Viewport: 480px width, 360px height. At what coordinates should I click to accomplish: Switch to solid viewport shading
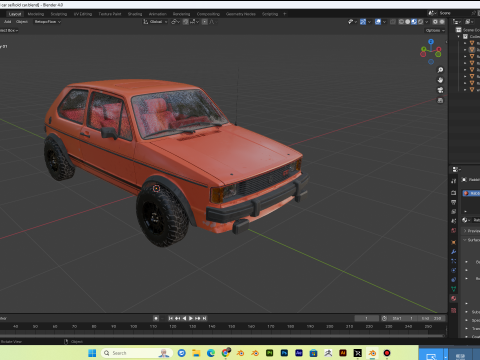407,22
